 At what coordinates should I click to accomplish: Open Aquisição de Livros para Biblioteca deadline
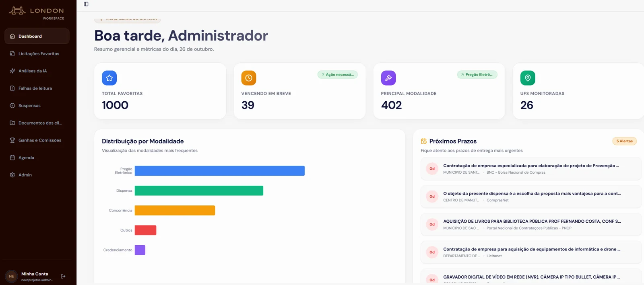531,224
